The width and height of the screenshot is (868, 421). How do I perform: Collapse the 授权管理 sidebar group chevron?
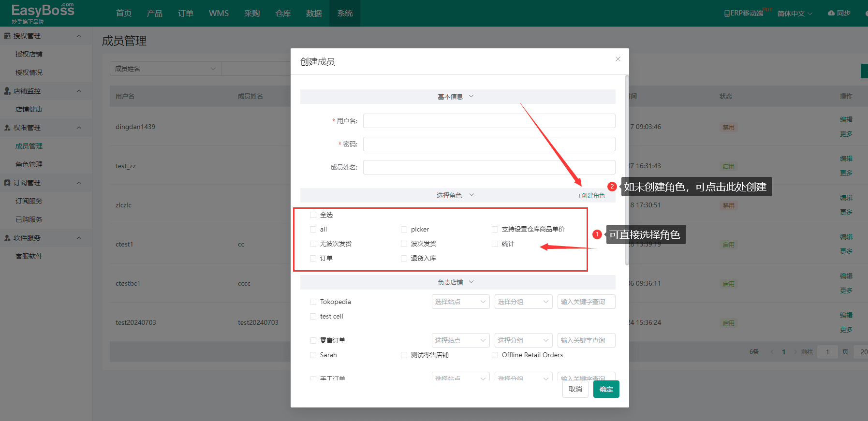click(79, 36)
